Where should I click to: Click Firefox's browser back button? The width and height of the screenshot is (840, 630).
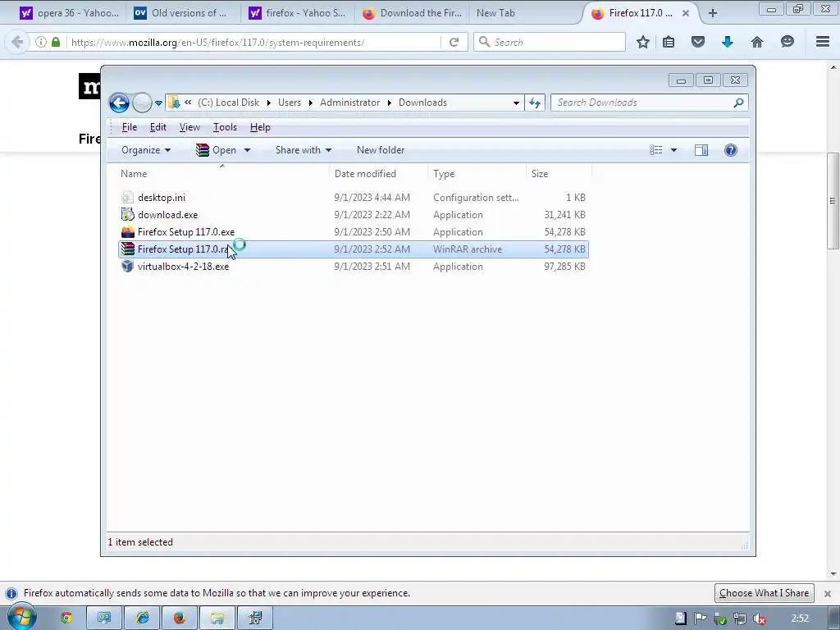tap(17, 42)
